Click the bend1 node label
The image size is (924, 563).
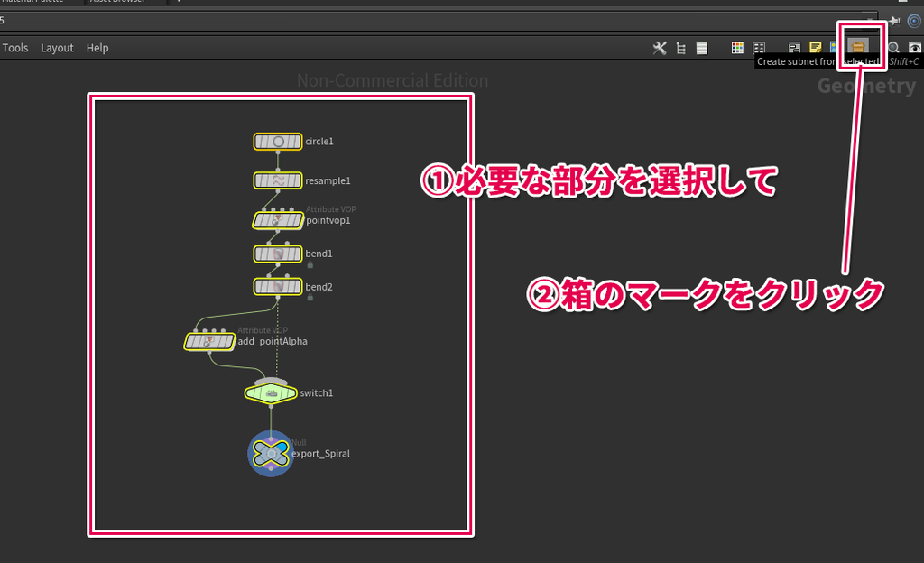[x=319, y=254]
